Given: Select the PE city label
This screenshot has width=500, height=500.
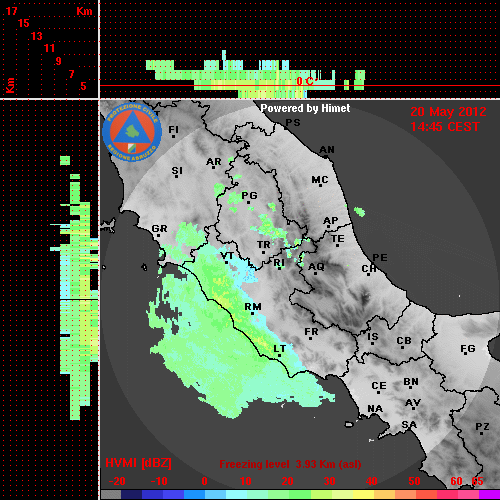Looking at the screenshot, I should [380, 258].
